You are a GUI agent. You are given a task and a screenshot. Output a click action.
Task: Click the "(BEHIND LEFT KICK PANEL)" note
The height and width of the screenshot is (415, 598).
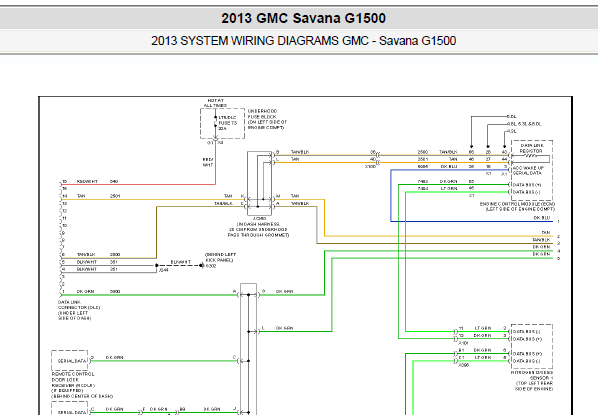(x=220, y=257)
